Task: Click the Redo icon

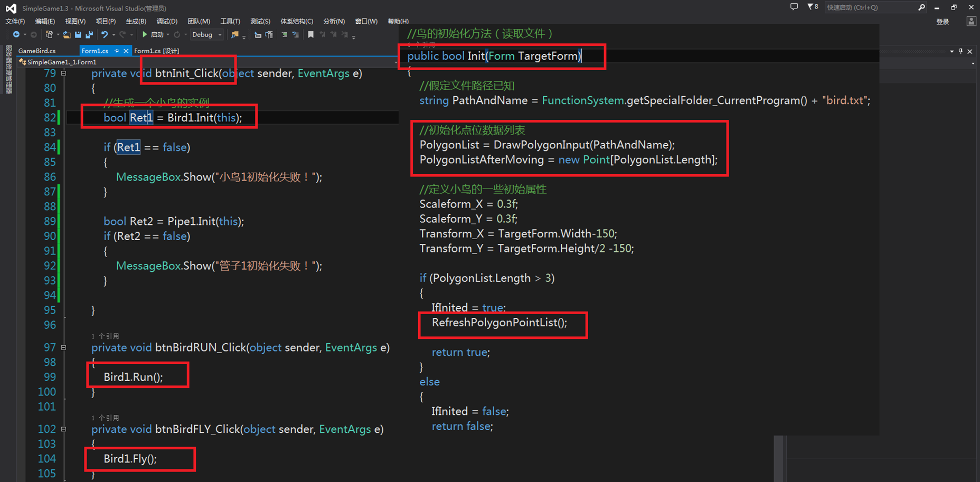Action: coord(123,34)
